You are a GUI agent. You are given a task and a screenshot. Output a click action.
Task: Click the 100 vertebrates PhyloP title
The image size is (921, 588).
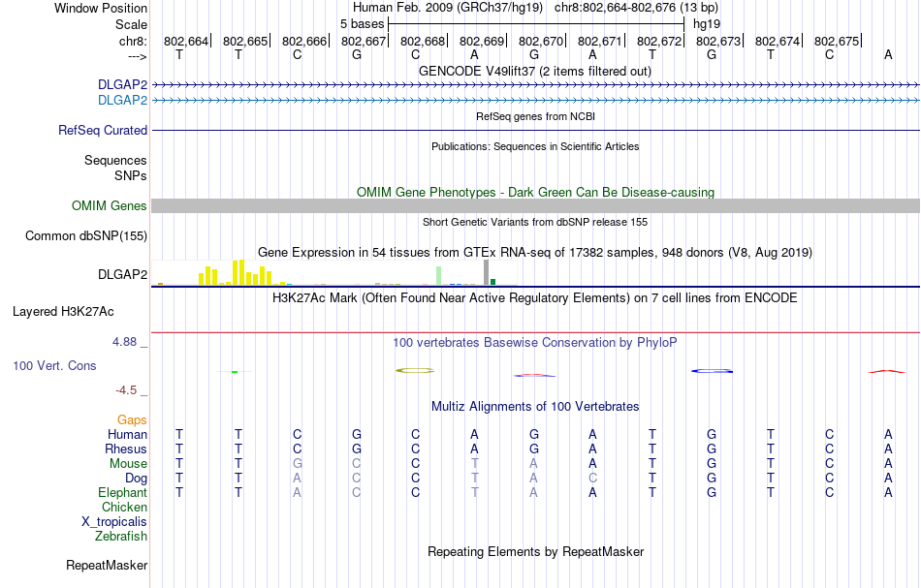[x=534, y=342]
